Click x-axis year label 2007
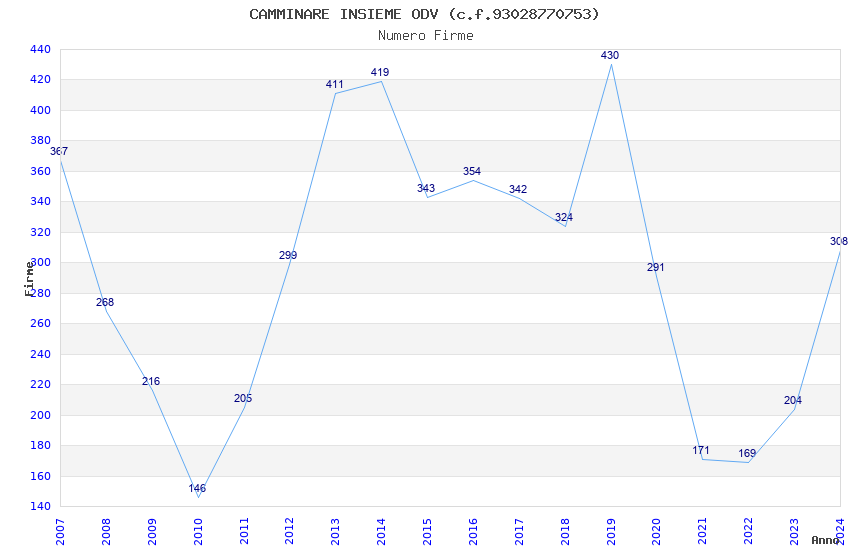This screenshot has width=850, height=550. tap(60, 532)
